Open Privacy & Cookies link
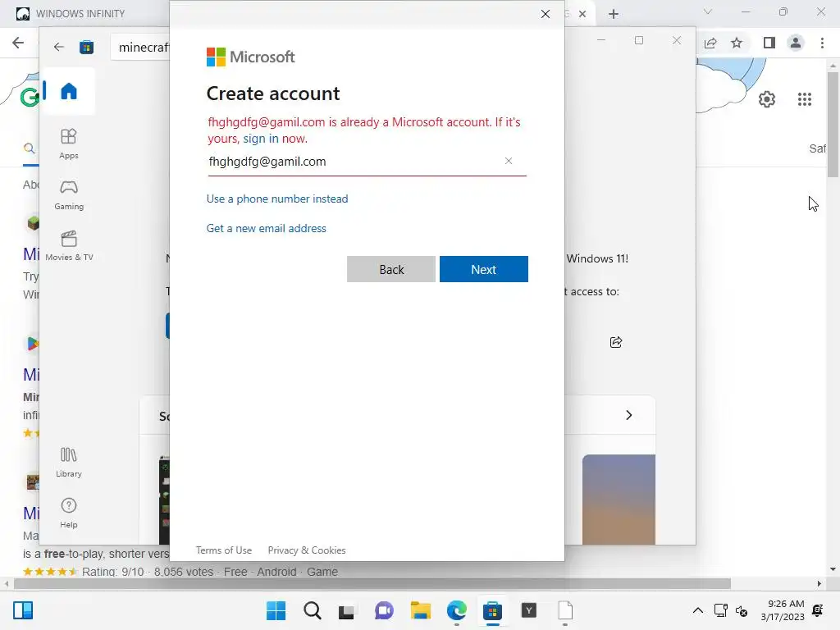Viewport: 840px width, 630px height. (307, 550)
